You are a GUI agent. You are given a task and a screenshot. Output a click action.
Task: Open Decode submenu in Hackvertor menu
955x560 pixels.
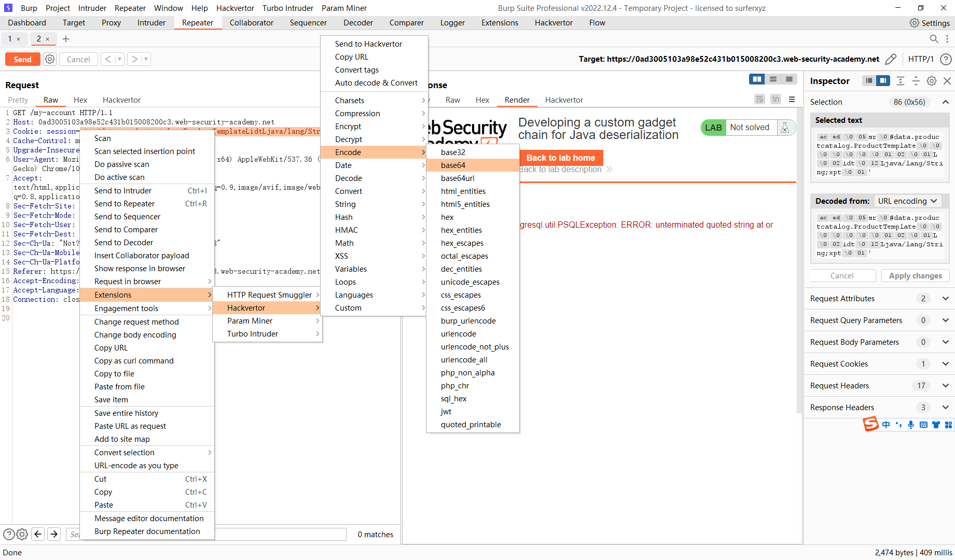(x=374, y=178)
